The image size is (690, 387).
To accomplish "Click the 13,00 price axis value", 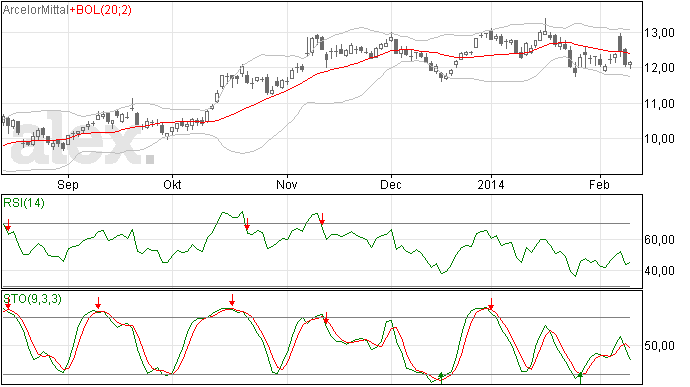I will pos(659,33).
